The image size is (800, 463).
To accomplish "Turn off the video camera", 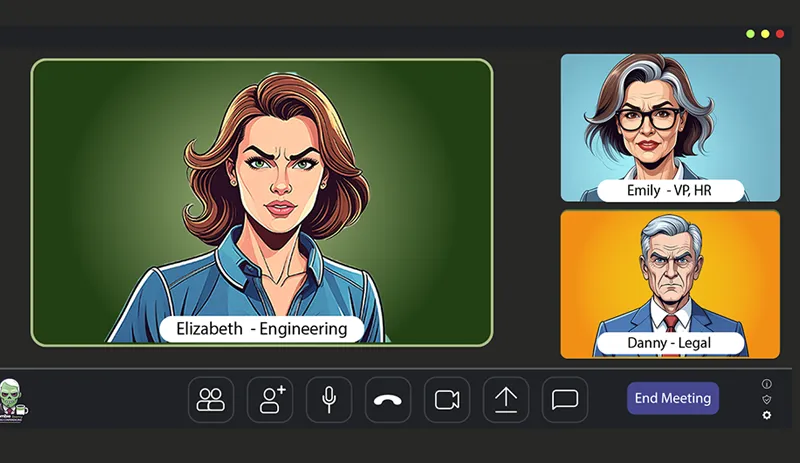I will click(447, 400).
